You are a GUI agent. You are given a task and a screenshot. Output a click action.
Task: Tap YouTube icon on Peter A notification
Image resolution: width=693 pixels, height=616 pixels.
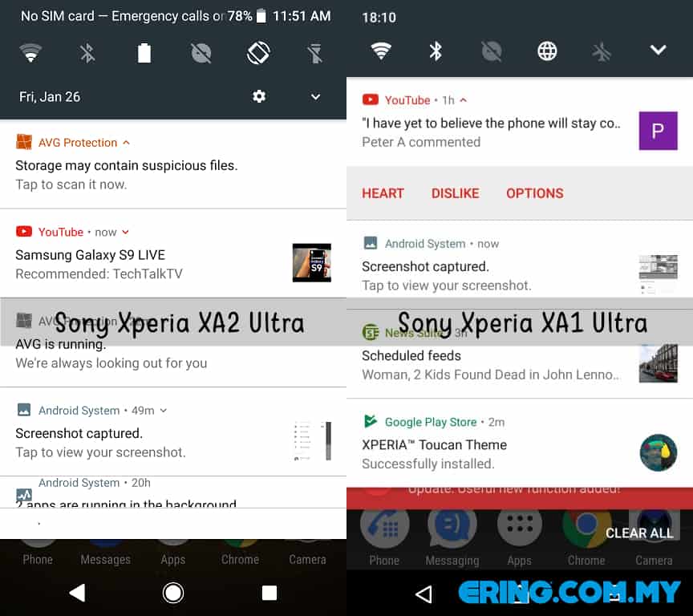[x=371, y=99]
